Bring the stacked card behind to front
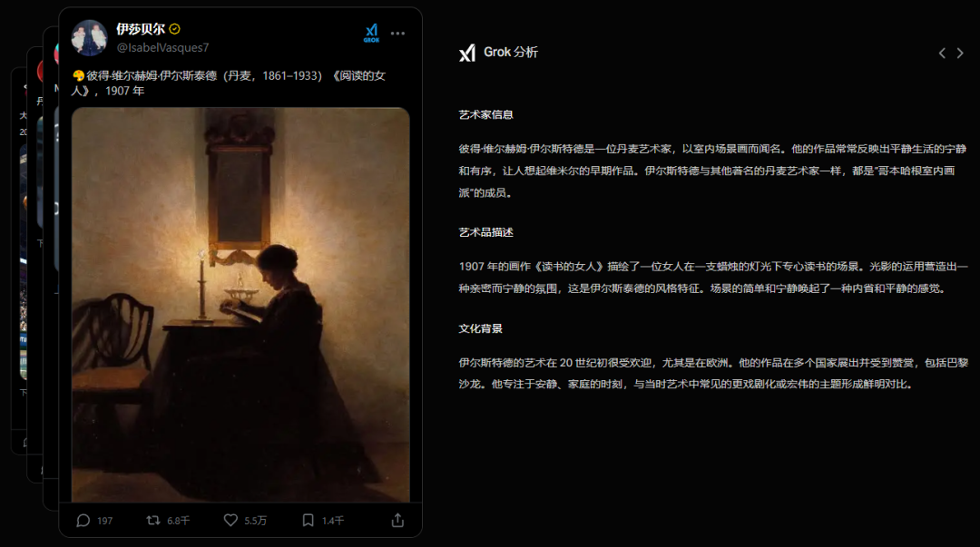 coord(51,269)
